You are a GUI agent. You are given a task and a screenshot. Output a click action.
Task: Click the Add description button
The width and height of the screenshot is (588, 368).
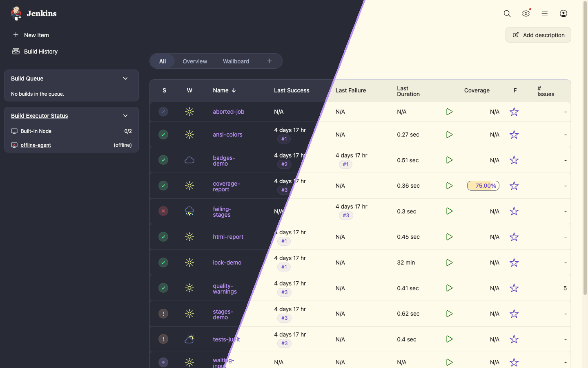coord(538,35)
